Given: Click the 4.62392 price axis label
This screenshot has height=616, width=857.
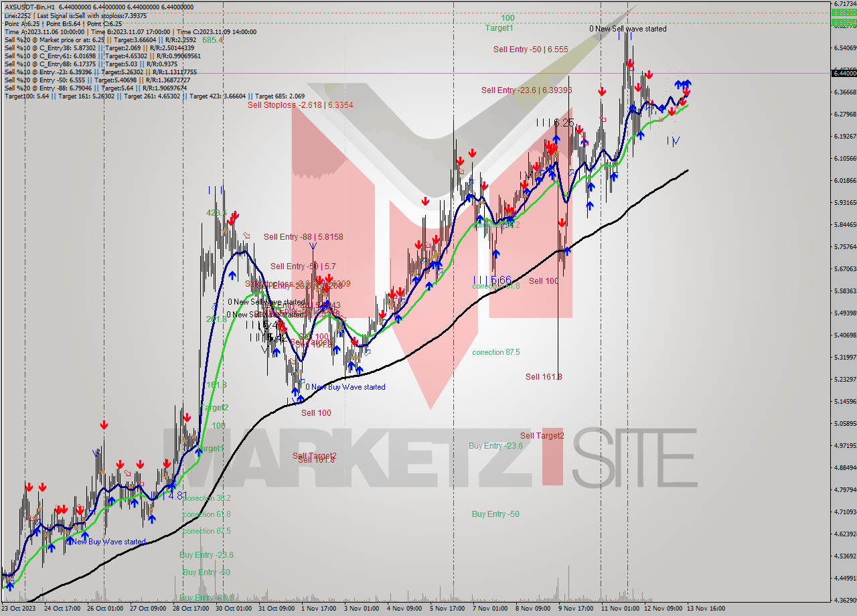Looking at the screenshot, I should 844,534.
